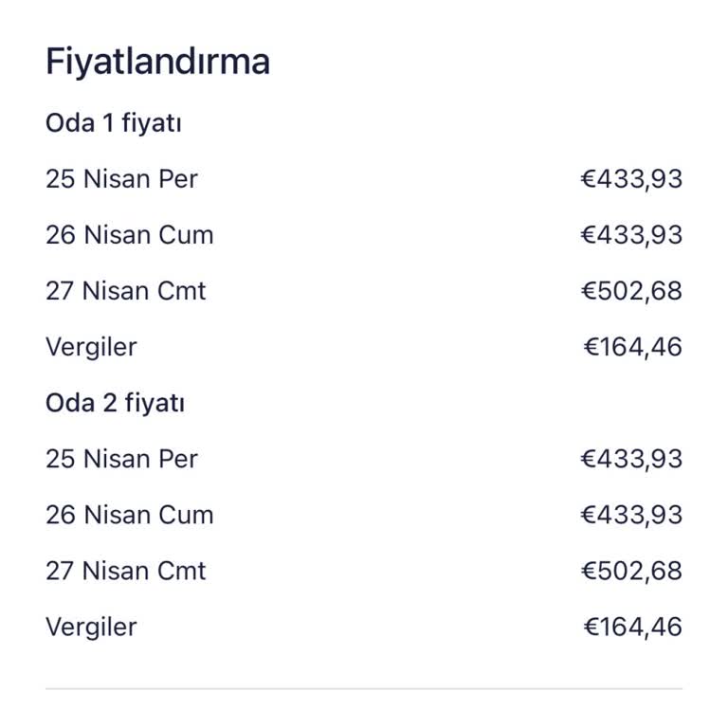
Task: Select the Oda 1 fiyatı section label
Action: coord(113,123)
